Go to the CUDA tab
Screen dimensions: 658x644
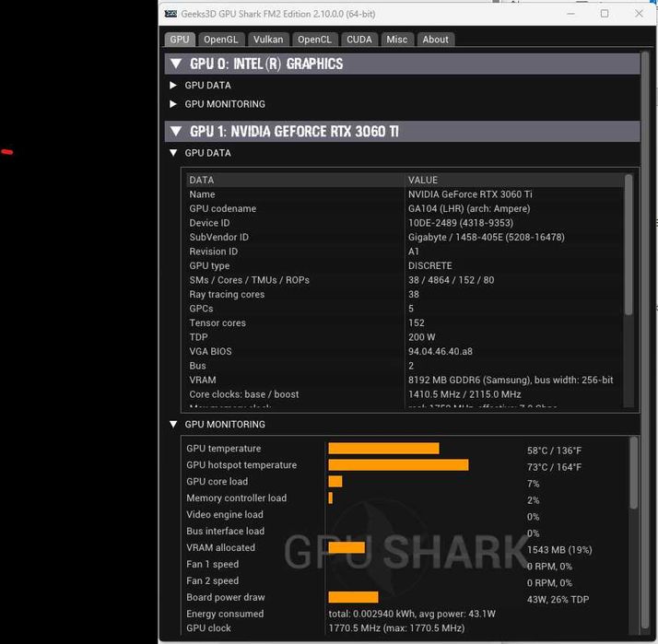pyautogui.click(x=359, y=40)
